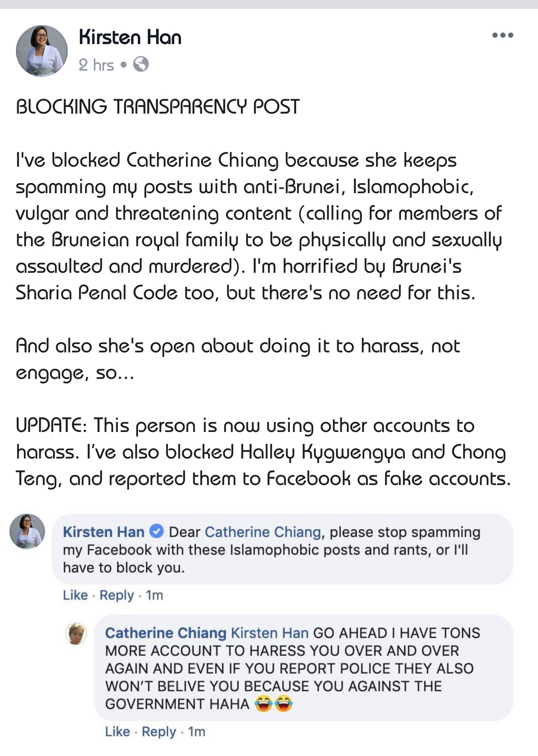Screen dimensions: 538x756
Task: Click the 'BLOCKING TRANSPARENCY POST' heading text
Action: (158, 107)
